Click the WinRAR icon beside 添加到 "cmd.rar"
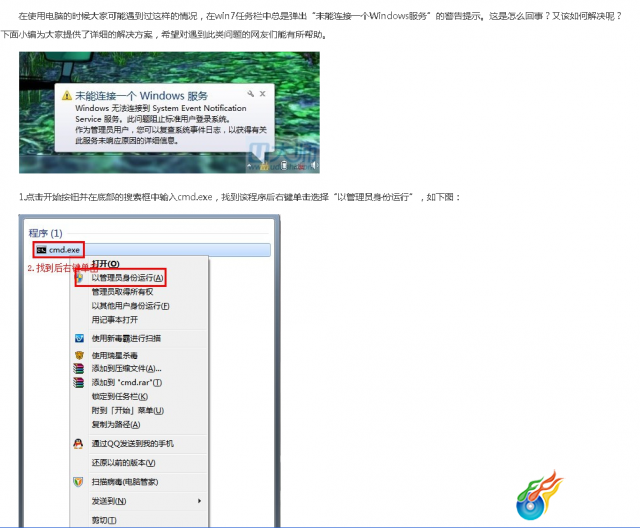The image size is (640, 528). [78, 382]
